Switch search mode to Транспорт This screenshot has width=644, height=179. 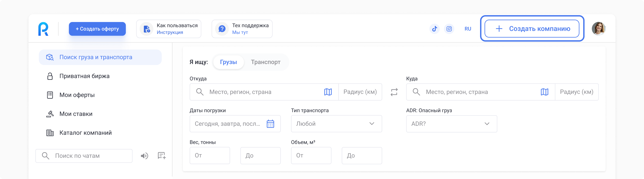click(x=265, y=62)
